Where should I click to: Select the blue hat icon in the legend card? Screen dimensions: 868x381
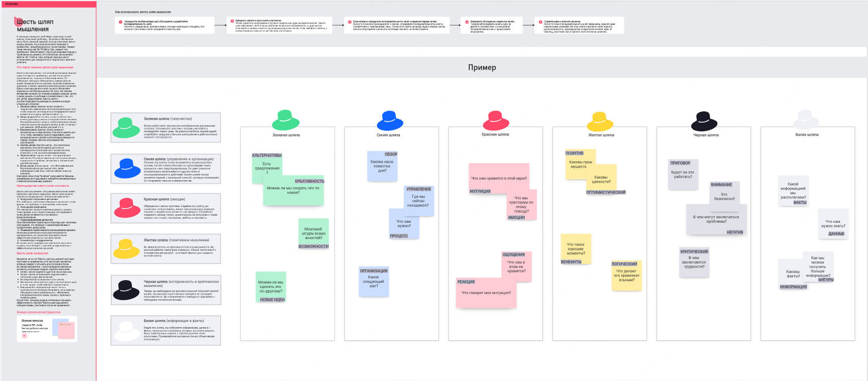click(x=128, y=168)
